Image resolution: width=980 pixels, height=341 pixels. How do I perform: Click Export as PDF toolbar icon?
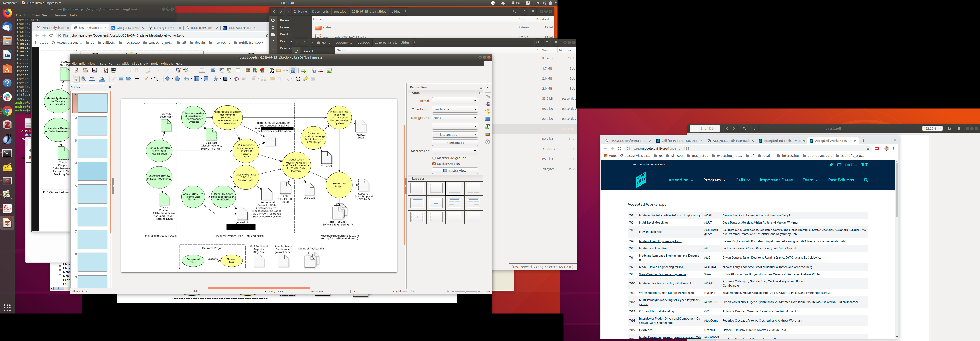(x=106, y=70)
